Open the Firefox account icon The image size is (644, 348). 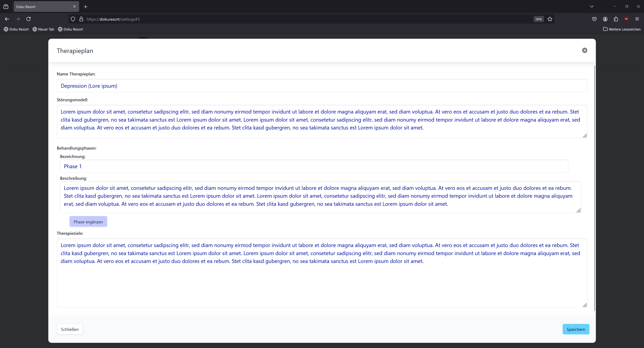click(605, 19)
